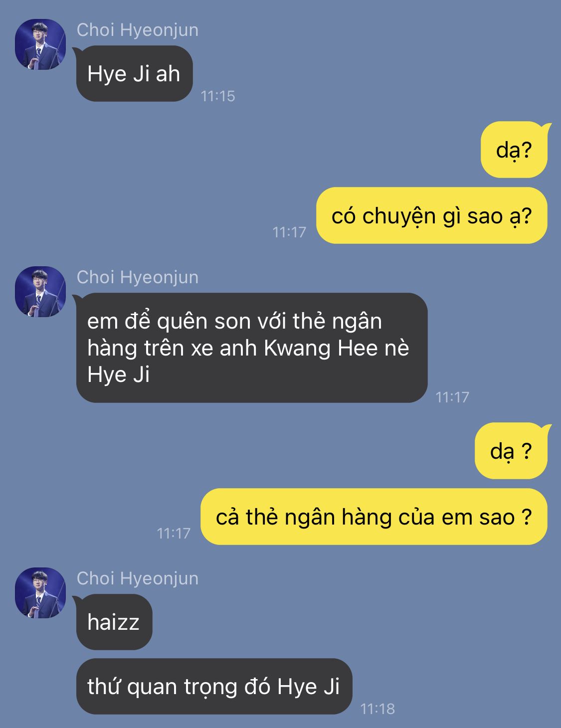Select the "haizz" message bubble
561x728 pixels.
click(114, 622)
